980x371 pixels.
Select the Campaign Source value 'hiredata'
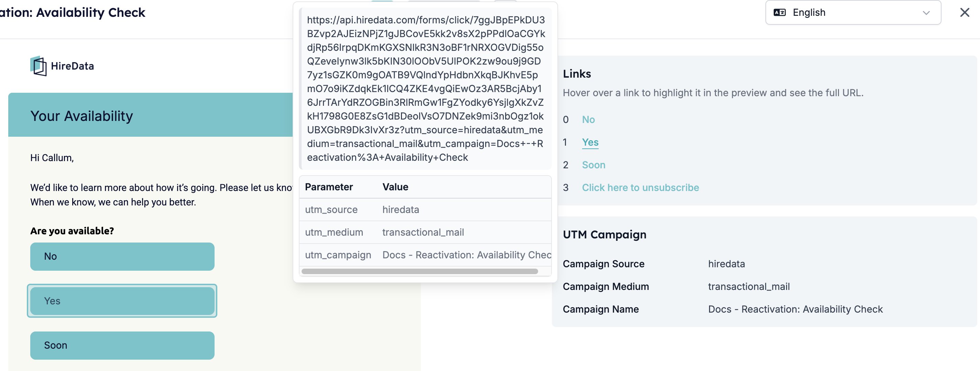(x=726, y=264)
